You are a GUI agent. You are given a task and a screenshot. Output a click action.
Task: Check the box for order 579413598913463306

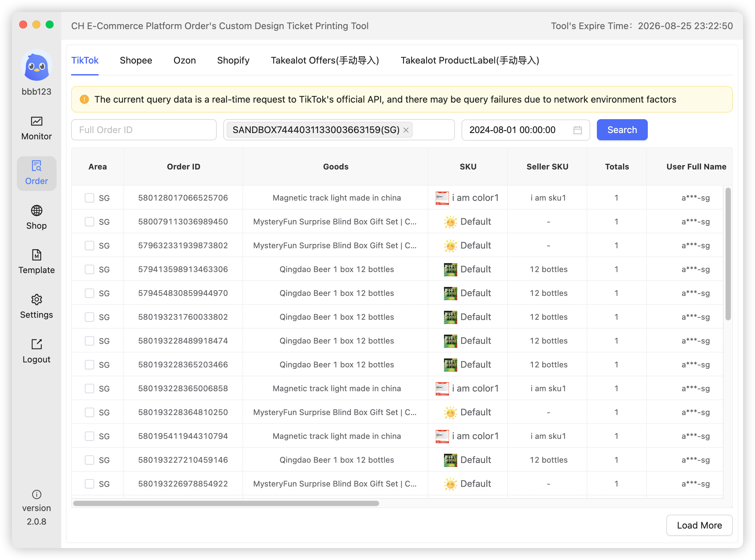click(x=89, y=270)
